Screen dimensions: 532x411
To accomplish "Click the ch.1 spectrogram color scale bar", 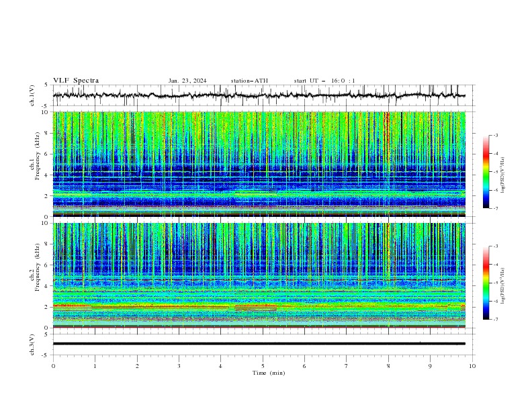I will [x=486, y=172].
